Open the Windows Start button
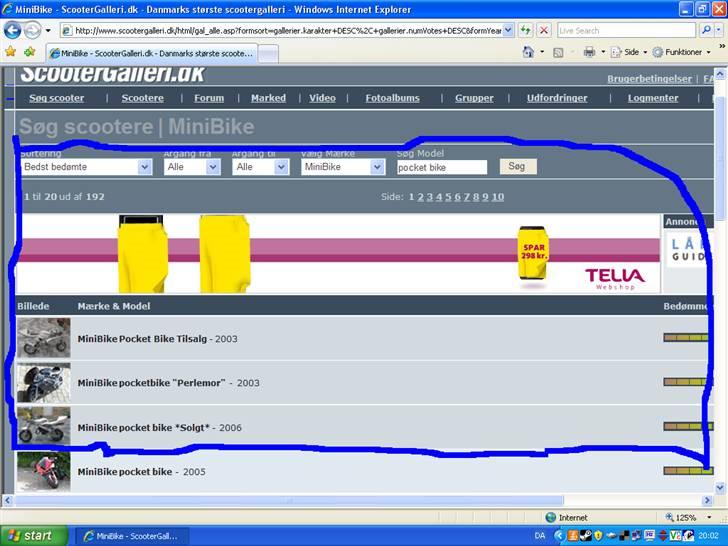The height and width of the screenshot is (546, 728). coord(32,536)
